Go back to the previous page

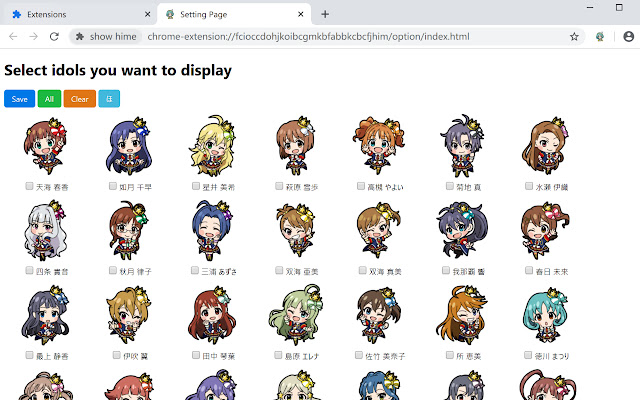click(13, 36)
